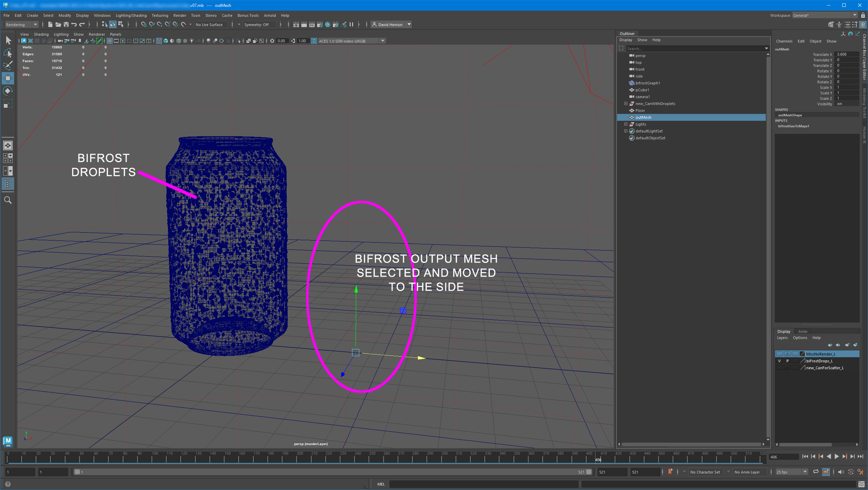The width and height of the screenshot is (868, 490).
Task: Launch IPR render from the status line
Action: tap(312, 25)
